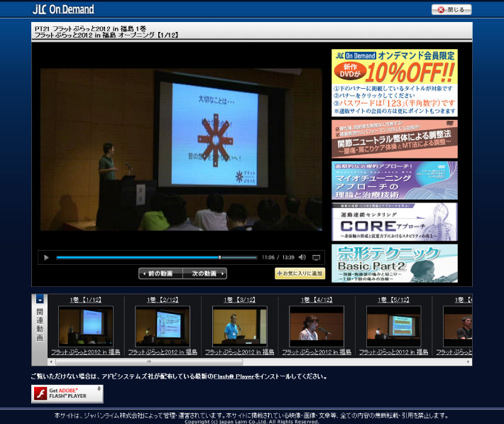Screen dimensions: 504x424
Task: Click title link under 5/12 thumbnail
Action: coord(393,352)
